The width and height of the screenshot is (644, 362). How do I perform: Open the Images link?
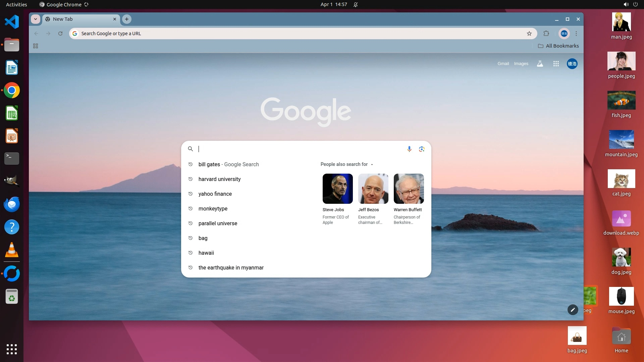coord(521,64)
